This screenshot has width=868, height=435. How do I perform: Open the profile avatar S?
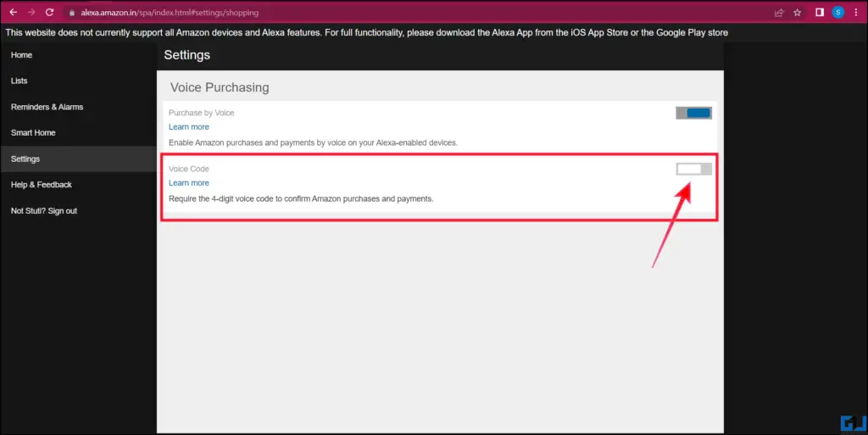(x=837, y=12)
